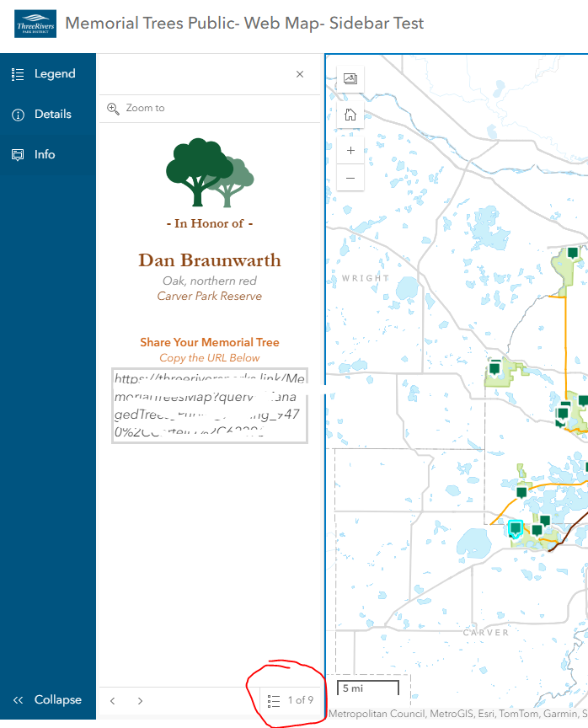Open the Details tab in the sidebar
The image size is (588, 728).
click(48, 115)
